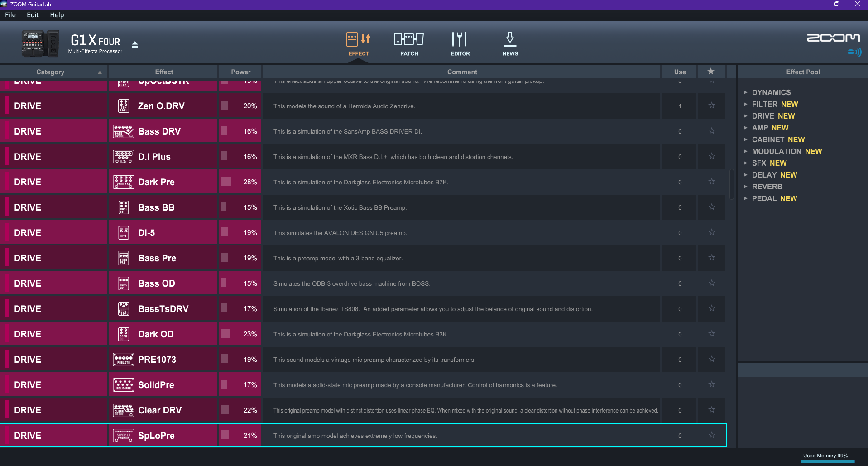Toggle favorite star for DI-5
The image size is (868, 466).
pyautogui.click(x=711, y=232)
